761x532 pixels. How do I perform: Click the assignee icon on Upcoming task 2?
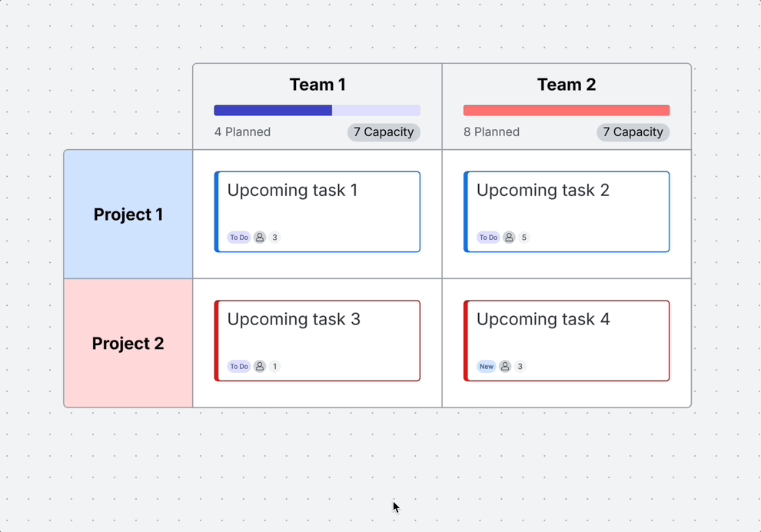pos(509,238)
